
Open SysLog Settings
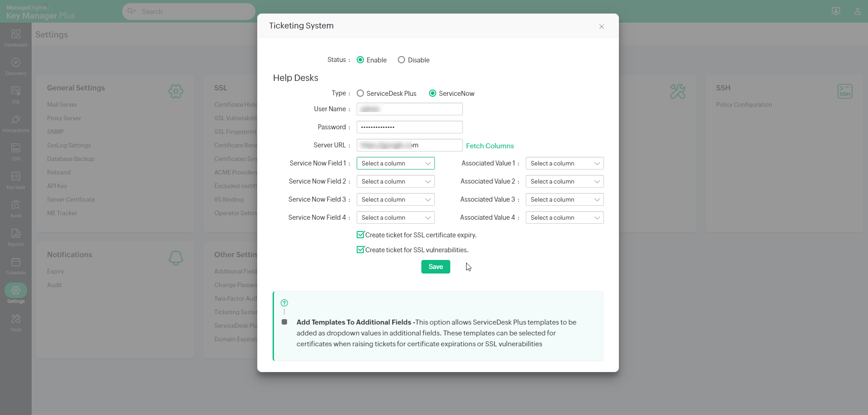click(69, 145)
